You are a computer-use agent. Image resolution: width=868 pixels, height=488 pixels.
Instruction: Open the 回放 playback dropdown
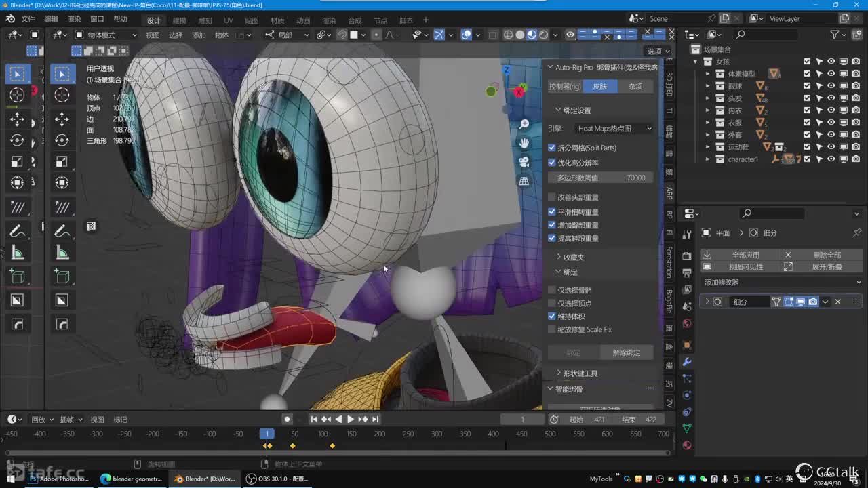[x=42, y=420]
